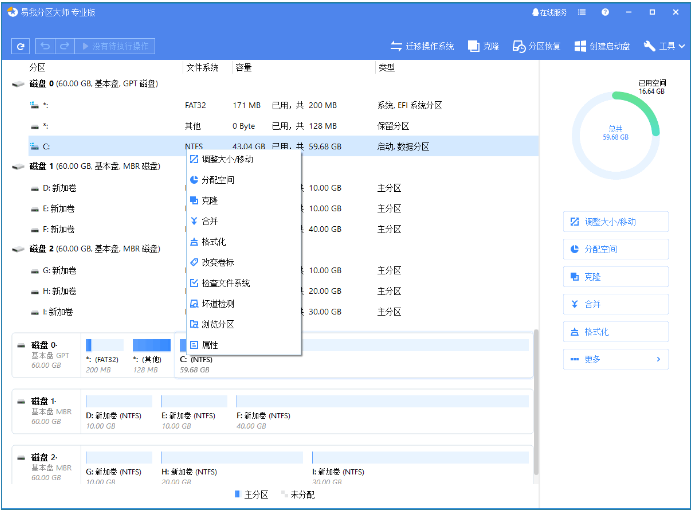Open the 工具 (tools) dropdown

click(663, 46)
